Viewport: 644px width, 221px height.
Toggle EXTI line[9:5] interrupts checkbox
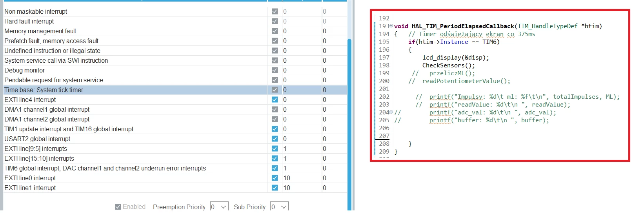275,149
